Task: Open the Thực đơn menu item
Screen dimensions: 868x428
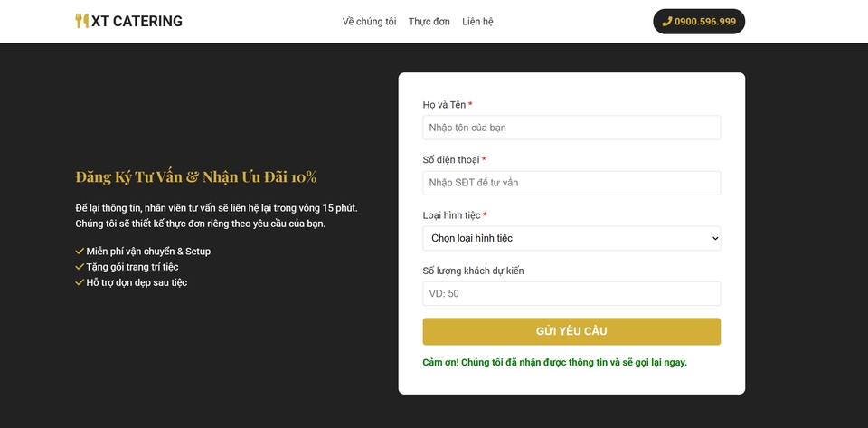Action: [429, 22]
